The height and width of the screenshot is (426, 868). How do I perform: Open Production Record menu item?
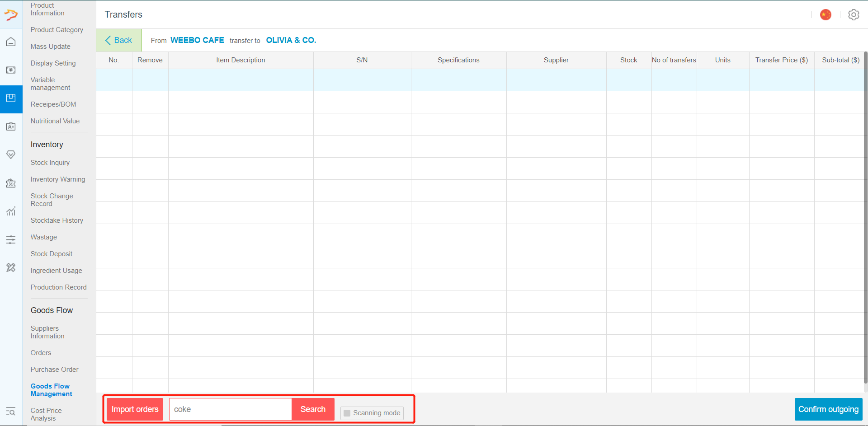coord(59,287)
